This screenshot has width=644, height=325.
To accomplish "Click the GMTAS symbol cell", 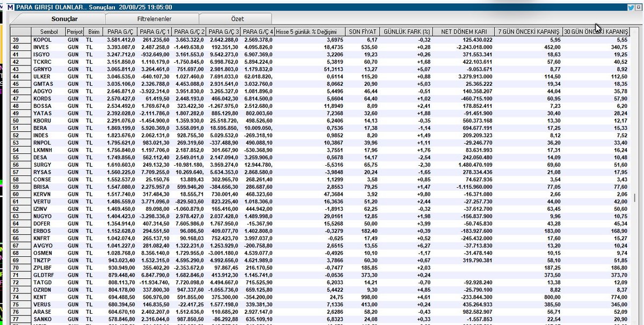I will point(48,84).
